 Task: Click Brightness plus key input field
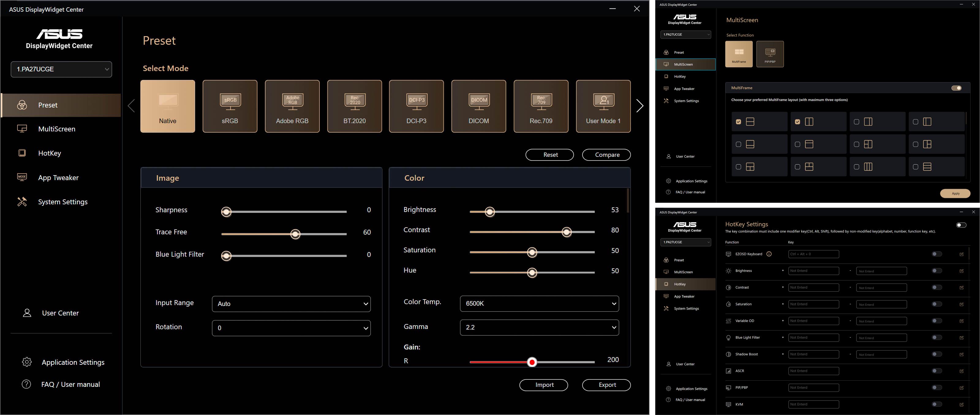[x=813, y=271]
